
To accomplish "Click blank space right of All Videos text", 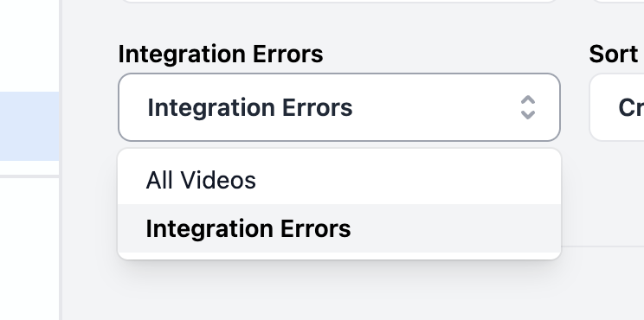I will pos(407,180).
